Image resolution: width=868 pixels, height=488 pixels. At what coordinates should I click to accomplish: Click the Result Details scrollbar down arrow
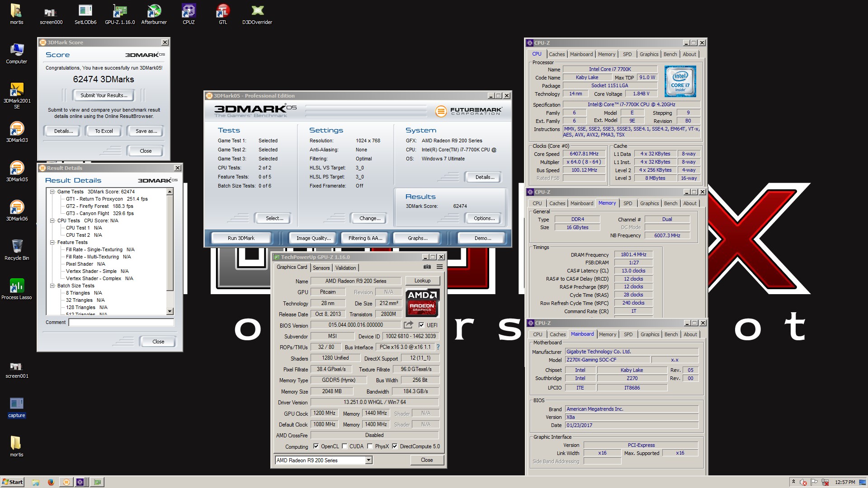coord(170,311)
